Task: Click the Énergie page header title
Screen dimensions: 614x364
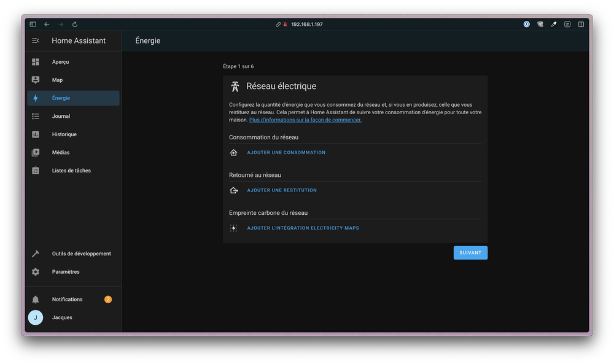Action: click(147, 41)
